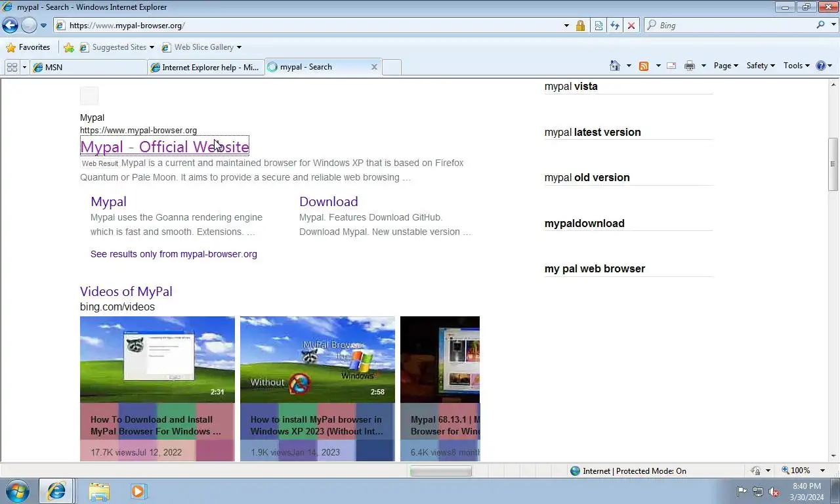Toggle Compatibility View icon
The width and height of the screenshot is (840, 504).
pyautogui.click(x=598, y=26)
